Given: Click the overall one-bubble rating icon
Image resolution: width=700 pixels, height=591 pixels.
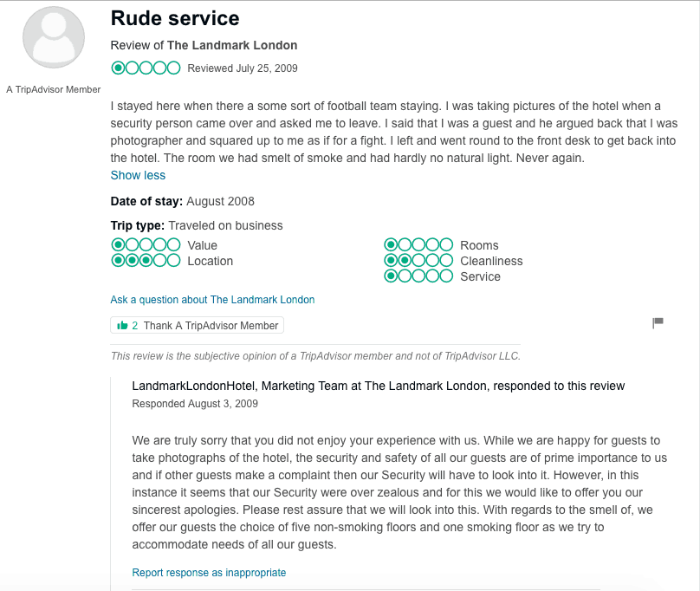Looking at the screenshot, I should point(146,68).
